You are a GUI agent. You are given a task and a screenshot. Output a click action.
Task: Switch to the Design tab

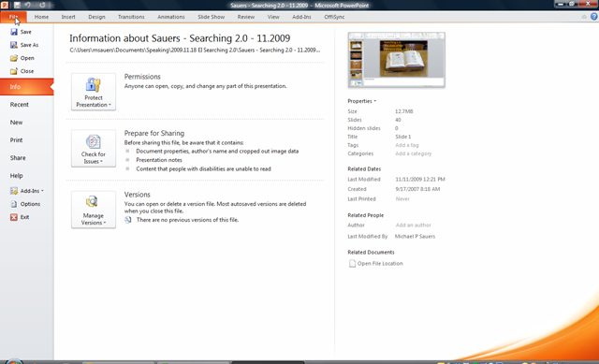96,17
